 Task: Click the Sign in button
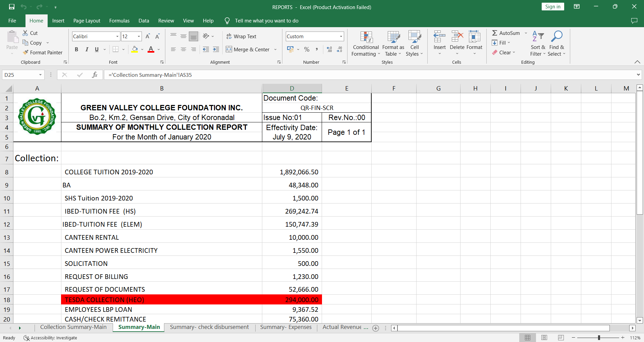tap(553, 7)
